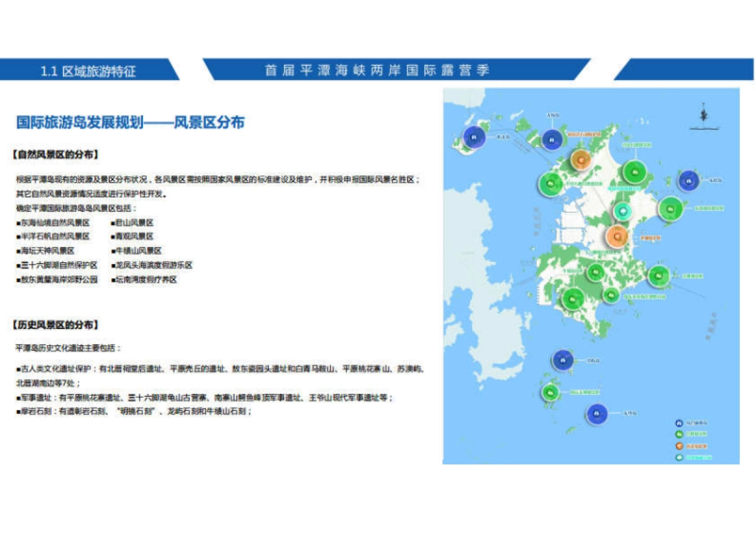
Task: Click the green color circle in the legend
Action: [679, 434]
